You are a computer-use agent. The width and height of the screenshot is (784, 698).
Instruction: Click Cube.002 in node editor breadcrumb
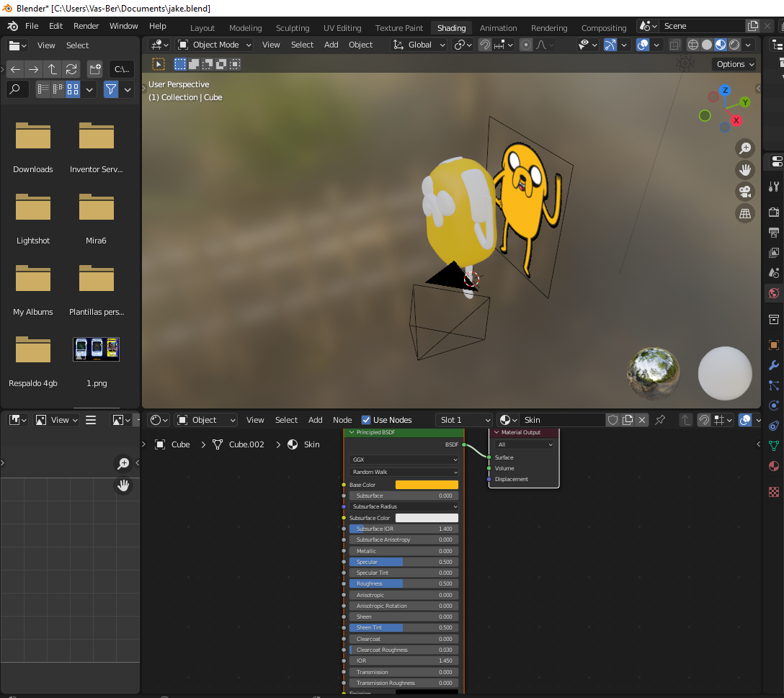(x=246, y=444)
